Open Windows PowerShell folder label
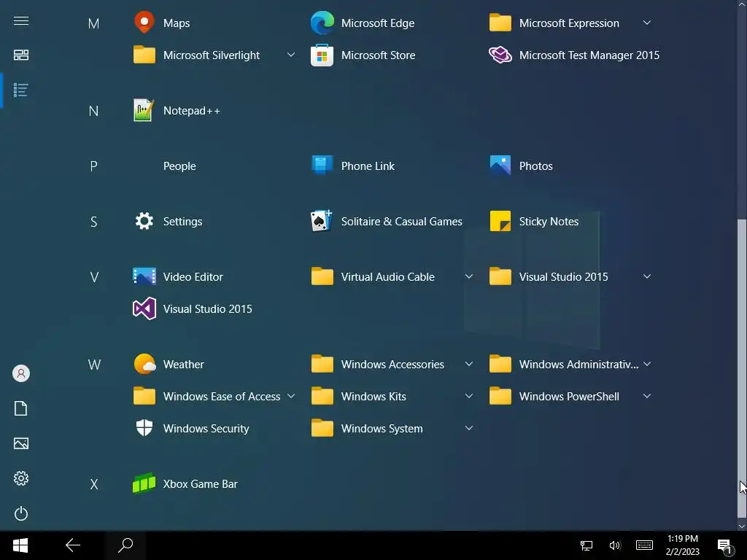The image size is (747, 560). pyautogui.click(x=569, y=396)
